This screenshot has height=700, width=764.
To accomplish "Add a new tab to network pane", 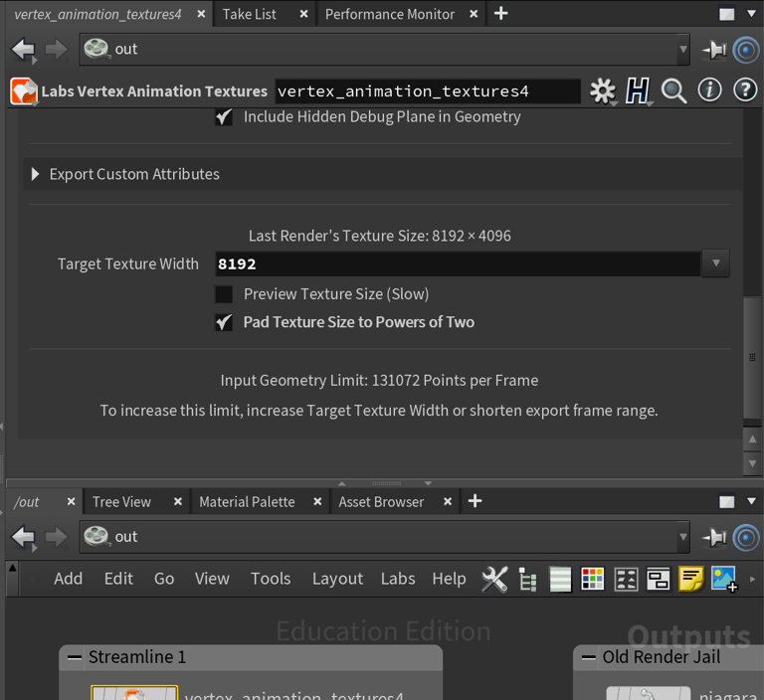I will coord(476,501).
